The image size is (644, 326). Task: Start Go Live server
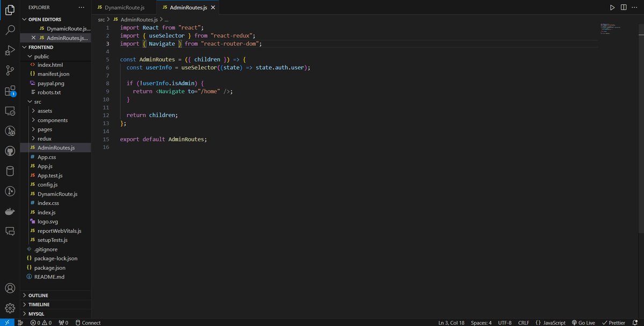click(583, 323)
